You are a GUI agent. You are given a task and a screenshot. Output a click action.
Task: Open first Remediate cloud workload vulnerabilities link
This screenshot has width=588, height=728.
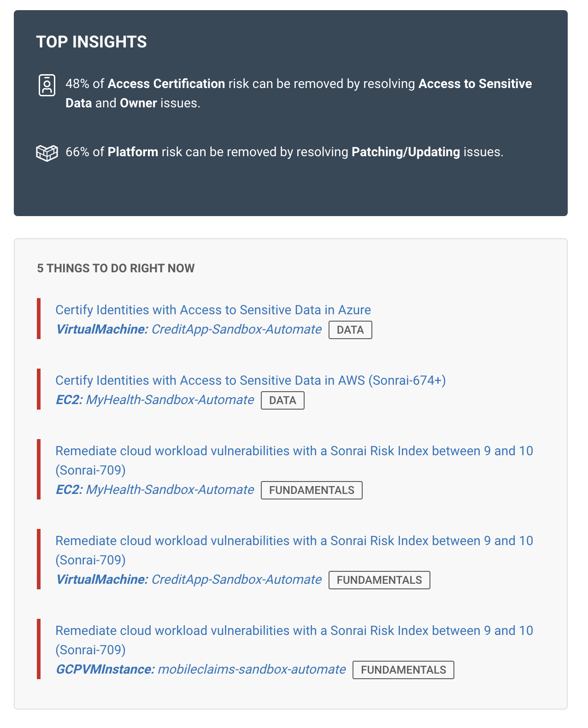click(294, 460)
